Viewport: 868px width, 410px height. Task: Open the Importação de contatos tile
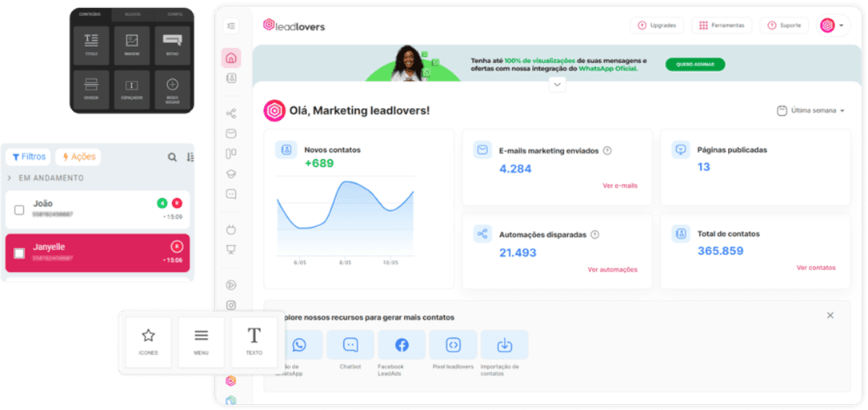pos(504,344)
